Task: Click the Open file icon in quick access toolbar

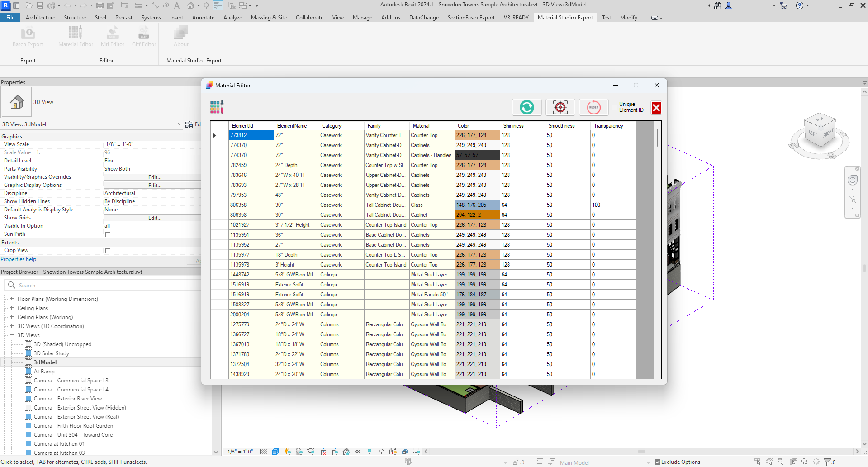Action: tap(29, 5)
